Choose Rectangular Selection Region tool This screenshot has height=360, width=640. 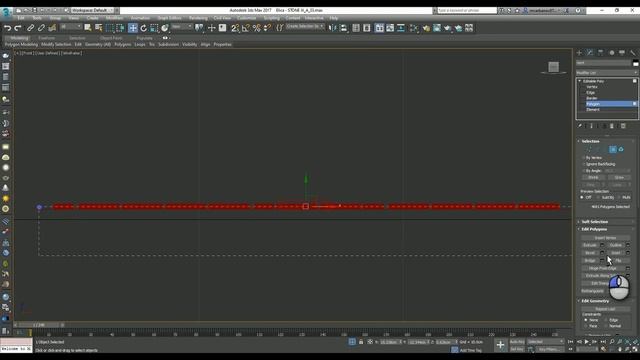109,28
